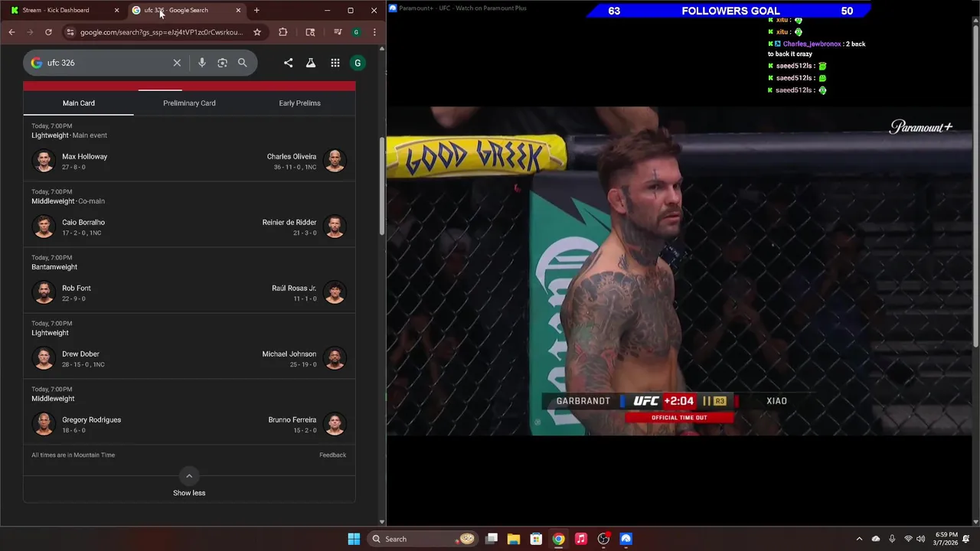Click Brunno Ferreira name

click(292, 420)
